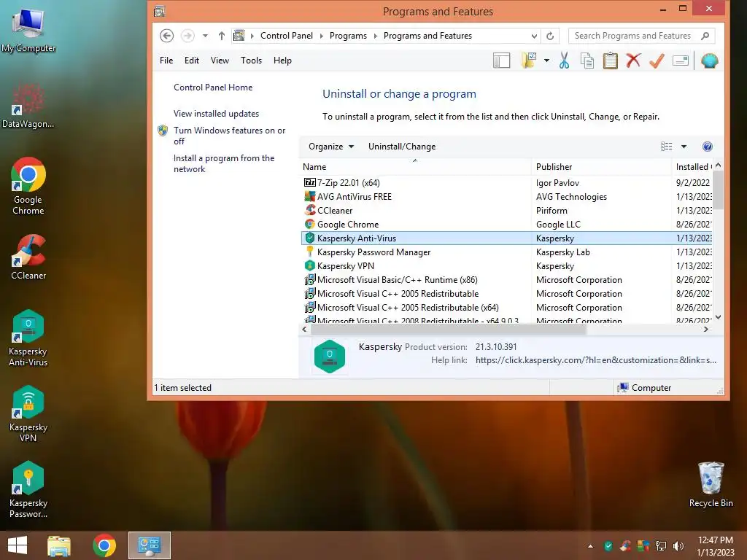Click the Back navigation arrow
Image resolution: width=747 pixels, height=560 pixels.
click(x=167, y=36)
